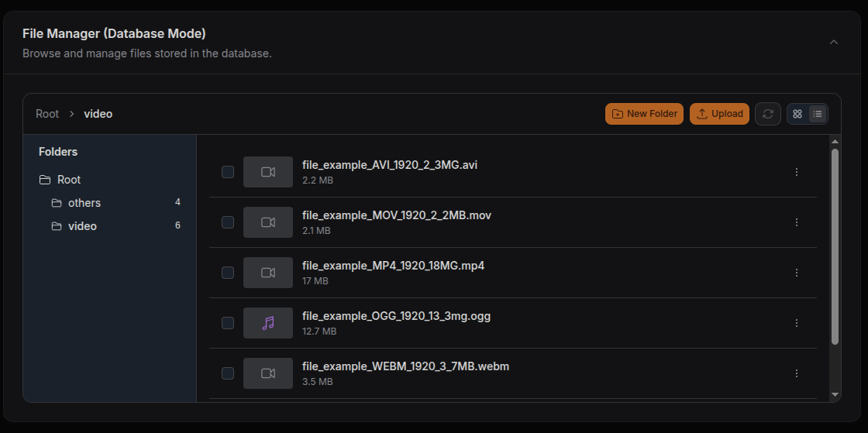The width and height of the screenshot is (868, 433).
Task: Open more options for the WEBM file
Action: coord(797,373)
